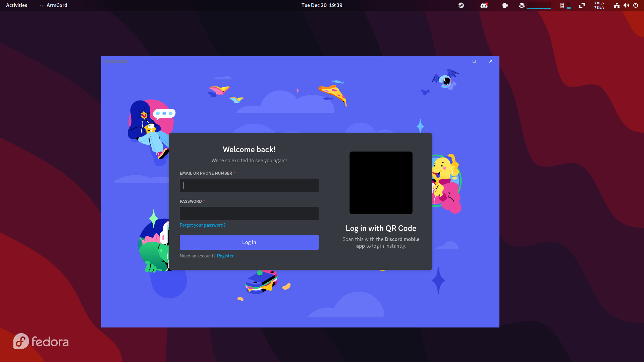Maximize the ArmCord window
The image size is (644, 362).
[x=474, y=61]
